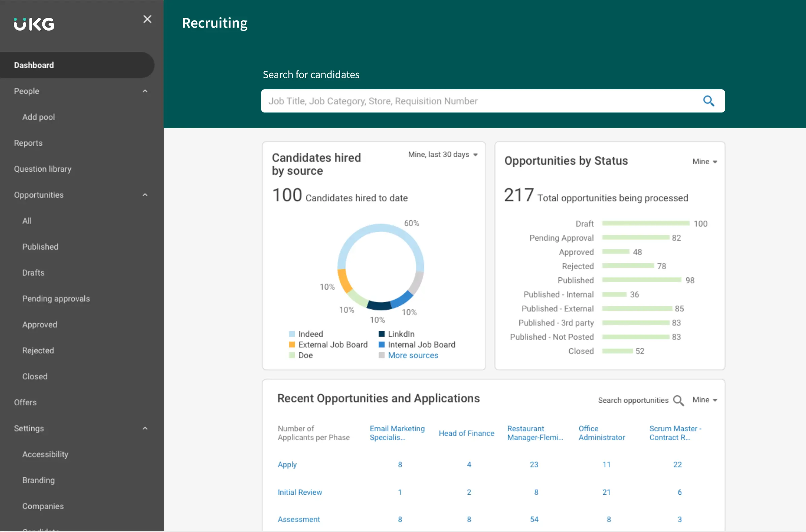Open the Mine dropdown in Recent Opportunities
806x532 pixels.
(704, 400)
